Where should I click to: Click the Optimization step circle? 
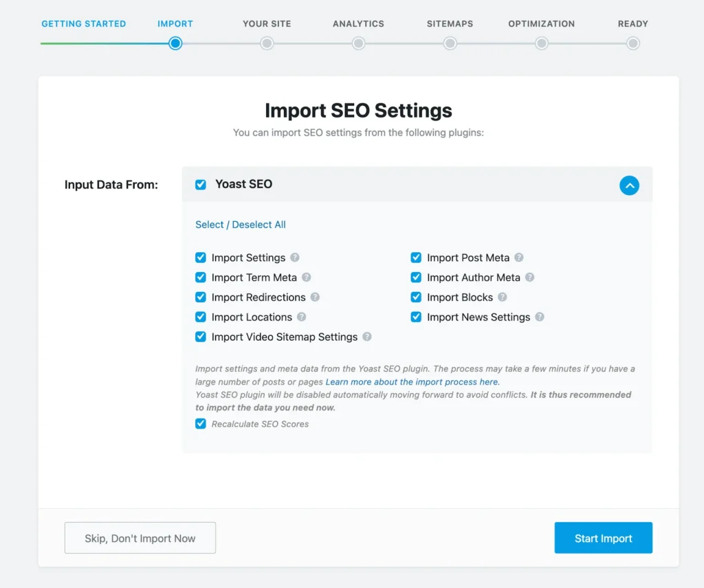pyautogui.click(x=541, y=43)
